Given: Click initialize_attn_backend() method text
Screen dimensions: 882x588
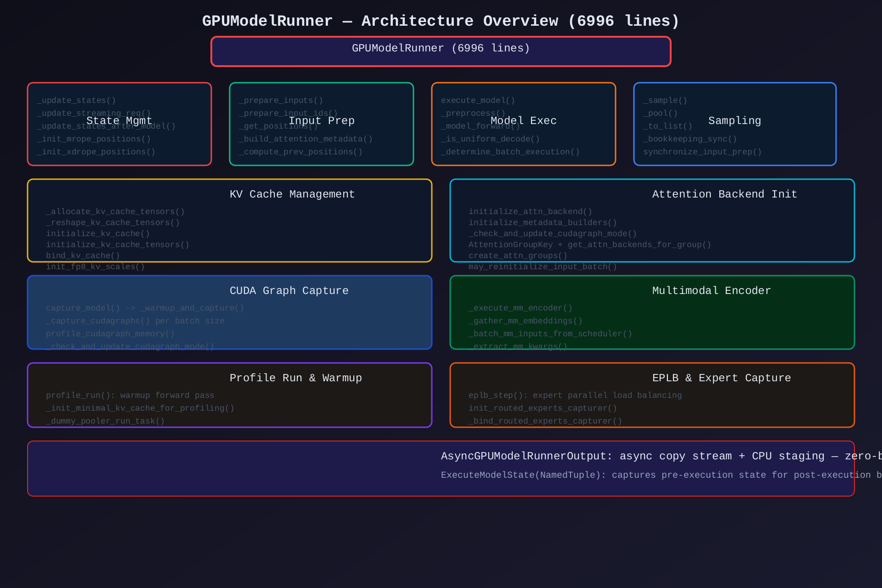Looking at the screenshot, I should tap(530, 212).
